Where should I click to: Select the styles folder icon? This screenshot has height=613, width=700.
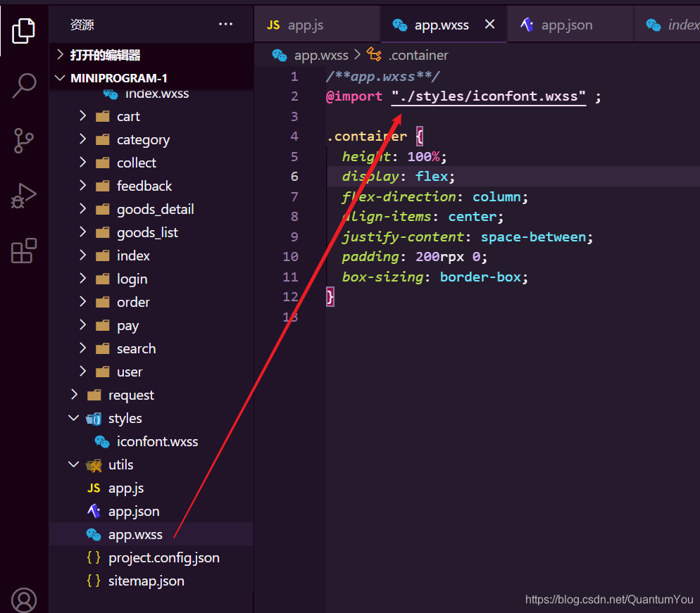click(x=94, y=419)
